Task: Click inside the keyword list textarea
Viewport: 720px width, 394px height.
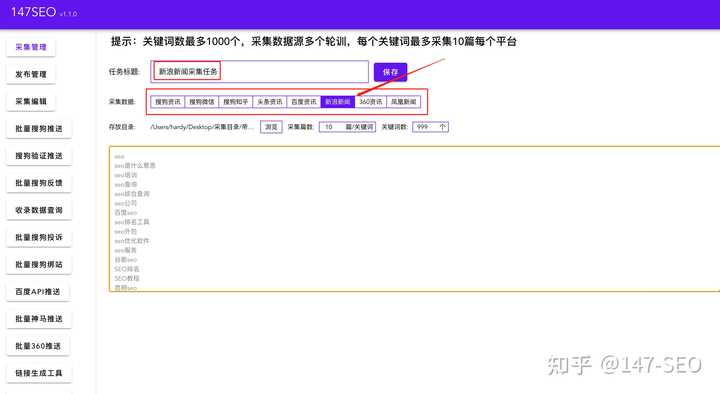Action: pyautogui.click(x=414, y=219)
